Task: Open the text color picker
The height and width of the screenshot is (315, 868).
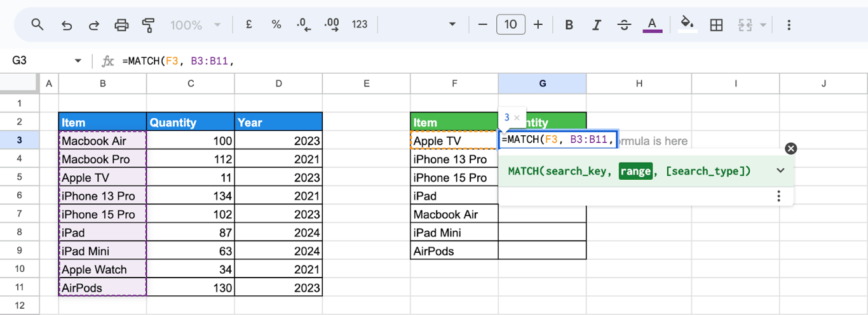Action: tap(652, 25)
